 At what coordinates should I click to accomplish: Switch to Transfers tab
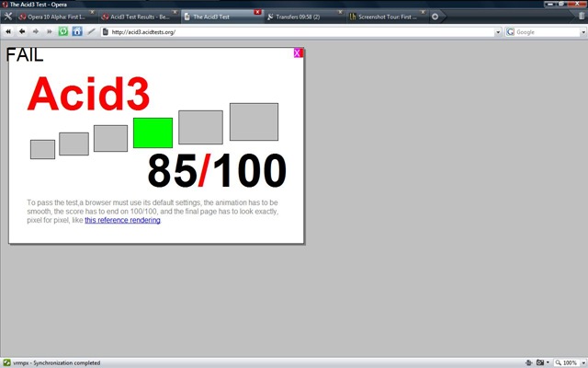click(303, 17)
